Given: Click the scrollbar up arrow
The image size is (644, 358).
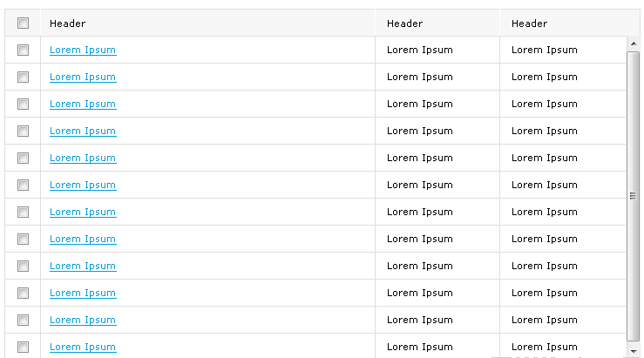Looking at the screenshot, I should point(634,44).
